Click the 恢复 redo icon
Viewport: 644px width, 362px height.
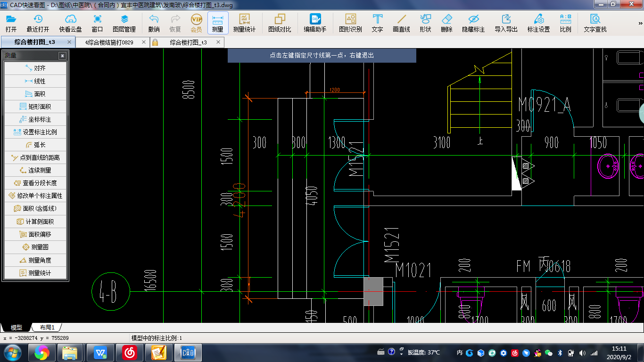[175, 19]
